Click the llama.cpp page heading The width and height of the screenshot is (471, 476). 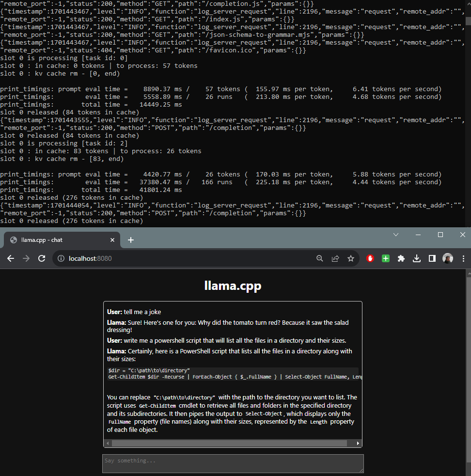point(233,286)
